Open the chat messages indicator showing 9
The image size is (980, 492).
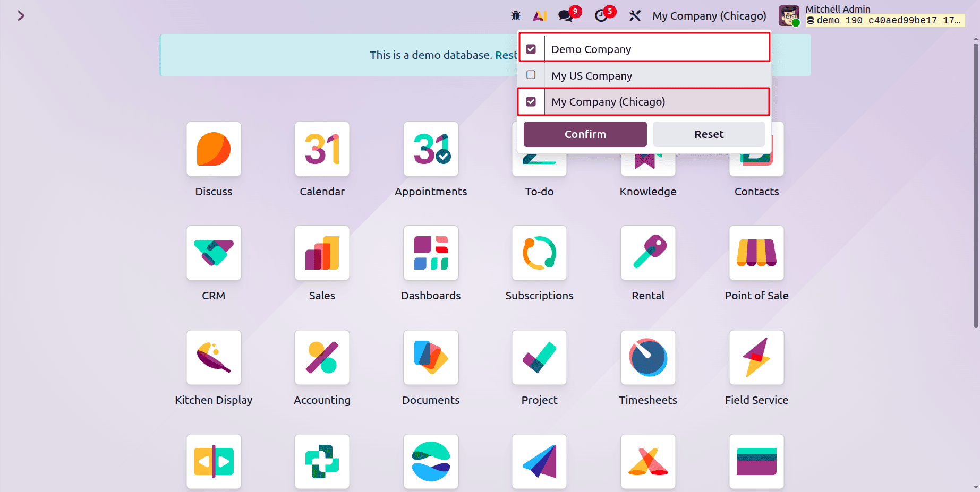coord(564,15)
